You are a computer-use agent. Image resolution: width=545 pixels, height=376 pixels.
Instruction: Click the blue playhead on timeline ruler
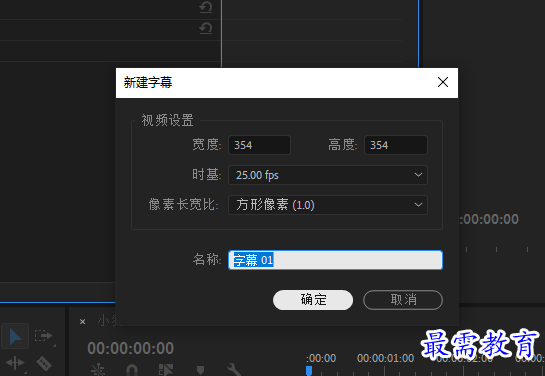click(x=309, y=370)
